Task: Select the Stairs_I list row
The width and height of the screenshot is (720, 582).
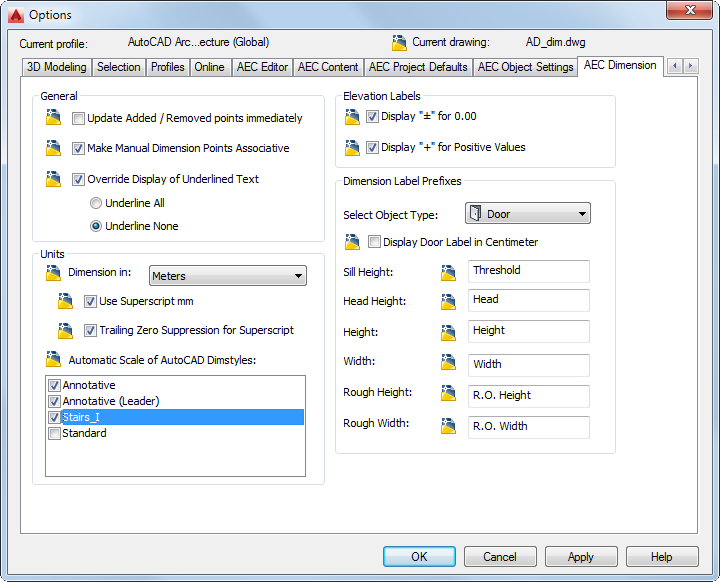Action: coord(175,417)
